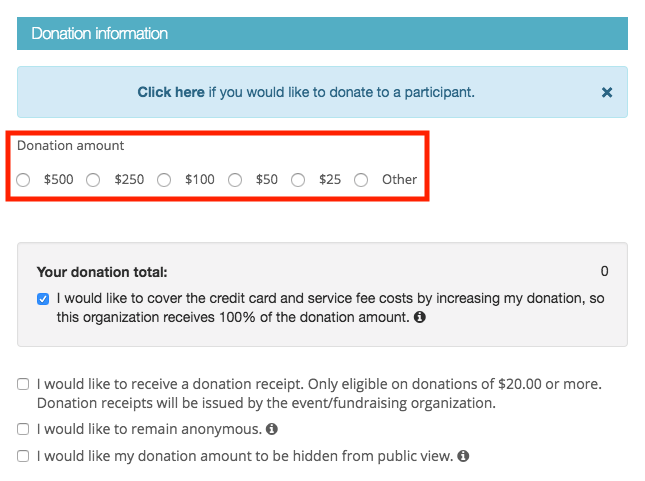The height and width of the screenshot is (481, 645).
Task: Show info tooltip for remaining anonymous
Action: (x=271, y=429)
